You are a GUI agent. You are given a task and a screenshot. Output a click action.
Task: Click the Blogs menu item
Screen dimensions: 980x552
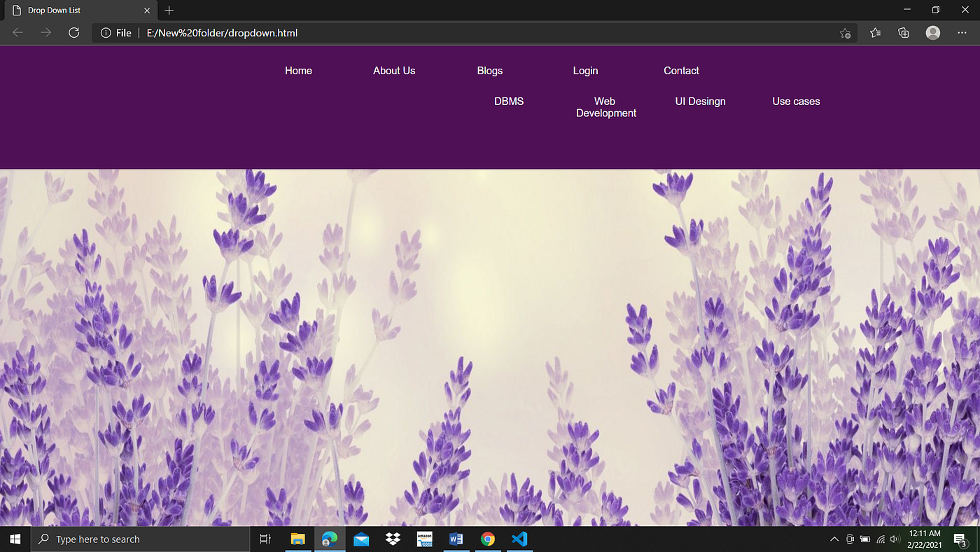coord(490,71)
